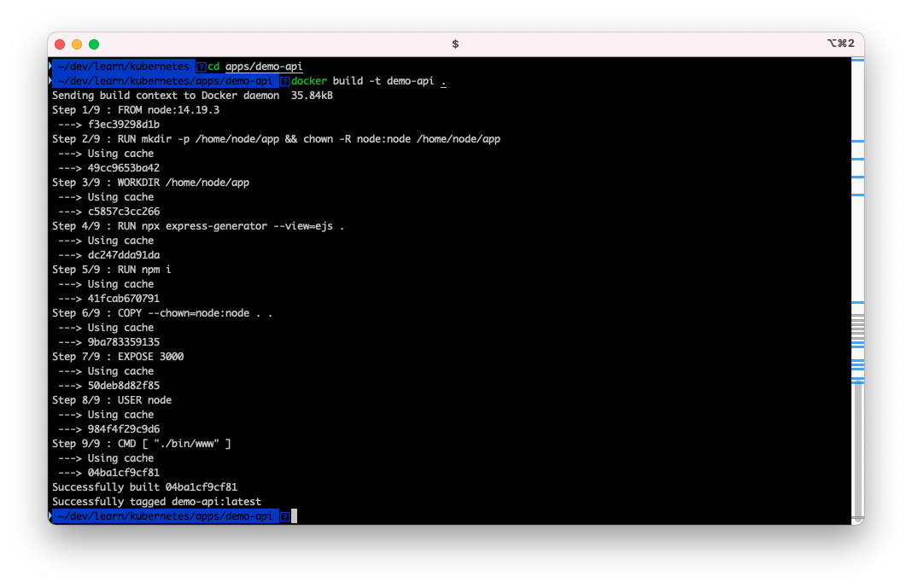Click the ⌥⌘2 shortcut indicator in the title bar
This screenshot has height=588, width=912.
click(x=840, y=44)
